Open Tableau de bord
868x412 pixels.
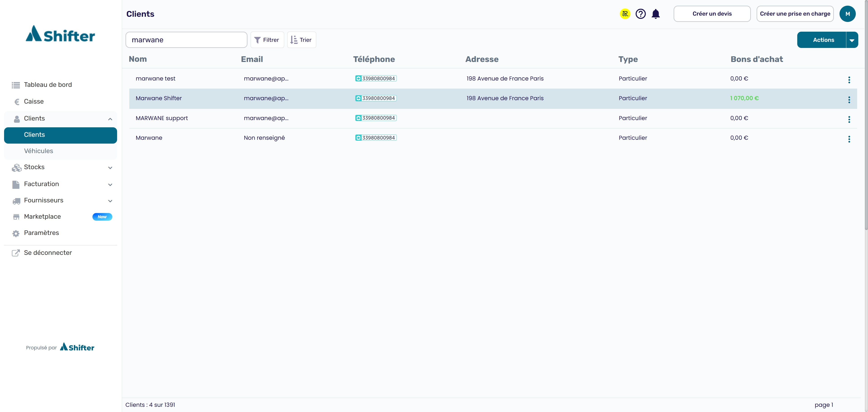tap(48, 85)
